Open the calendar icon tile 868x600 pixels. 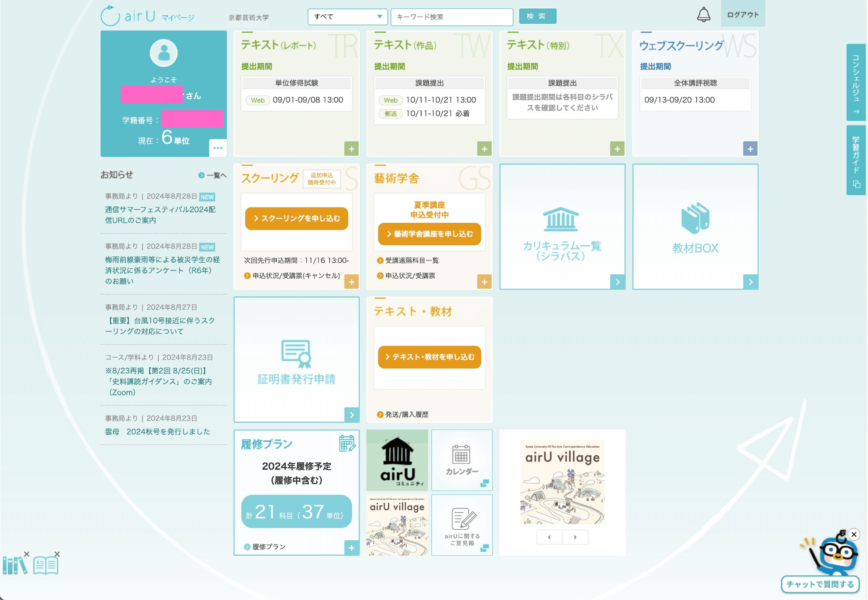click(462, 460)
